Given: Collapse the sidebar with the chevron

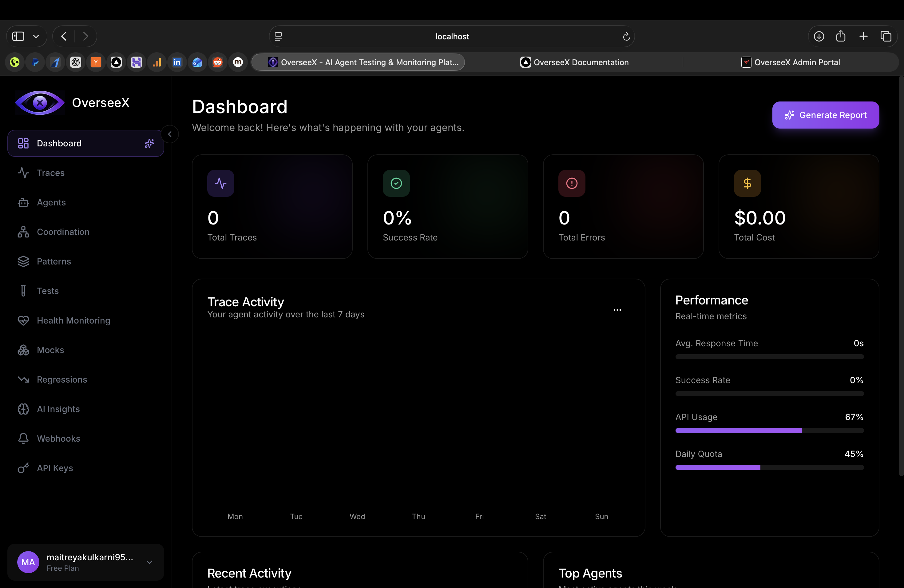Looking at the screenshot, I should [x=170, y=134].
